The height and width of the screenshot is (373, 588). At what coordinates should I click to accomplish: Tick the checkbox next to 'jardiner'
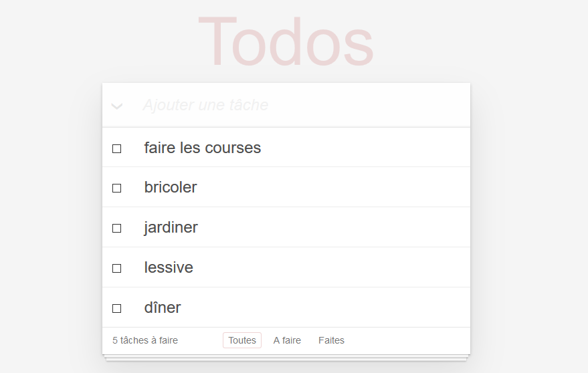tap(116, 229)
